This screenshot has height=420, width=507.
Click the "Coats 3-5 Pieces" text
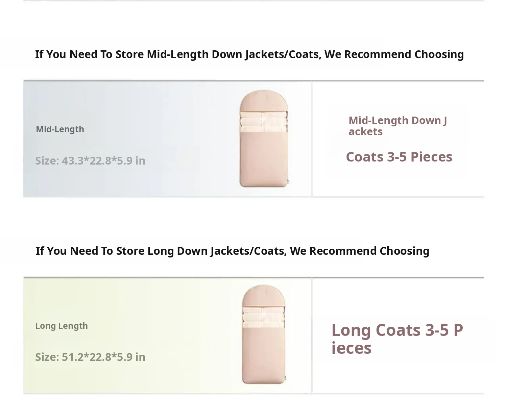[399, 157]
